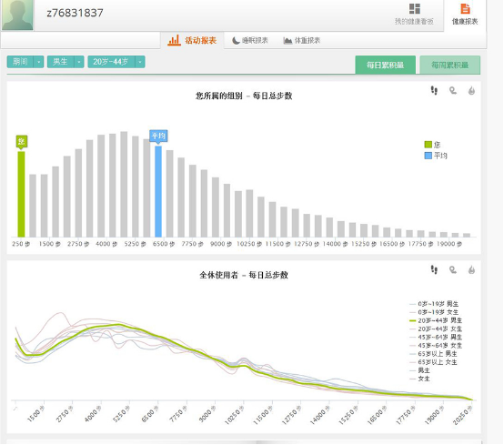
Task: Click chart title 全体使用者 – 每日总步数
Action: [244, 275]
